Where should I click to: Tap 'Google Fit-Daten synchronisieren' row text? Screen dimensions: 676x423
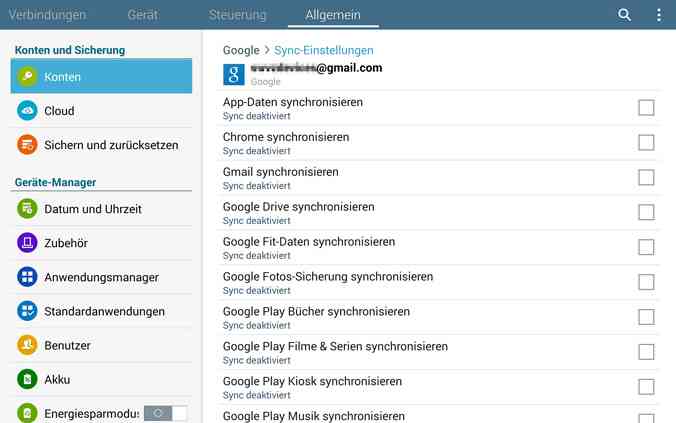309,242
